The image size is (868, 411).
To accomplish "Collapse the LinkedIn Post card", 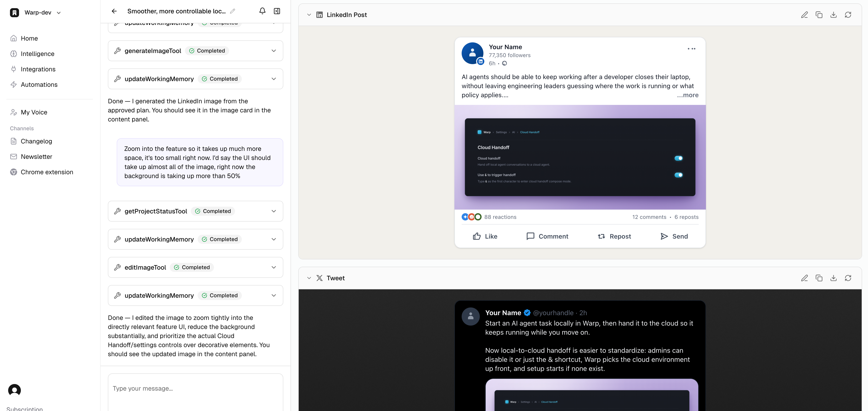I will pyautogui.click(x=309, y=15).
